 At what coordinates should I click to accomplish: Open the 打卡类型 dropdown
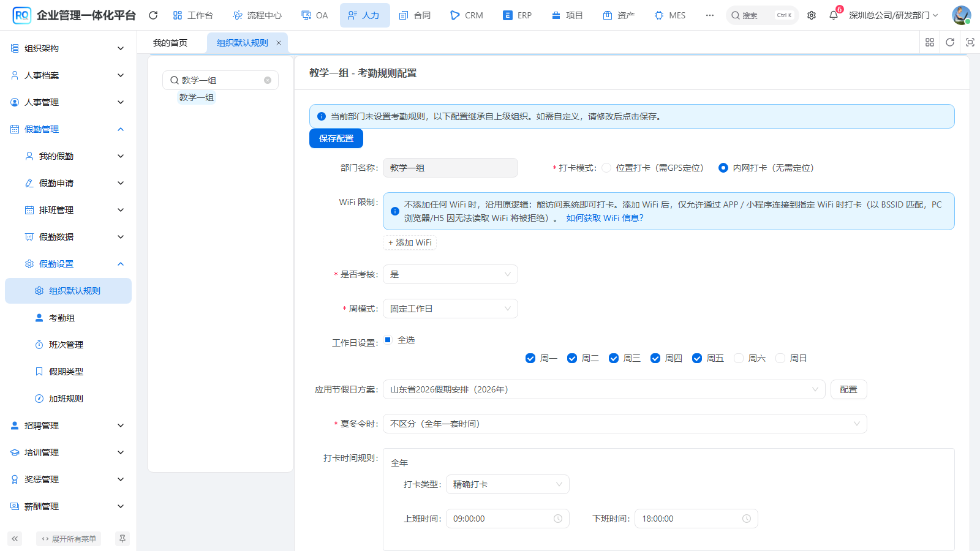[x=508, y=484]
